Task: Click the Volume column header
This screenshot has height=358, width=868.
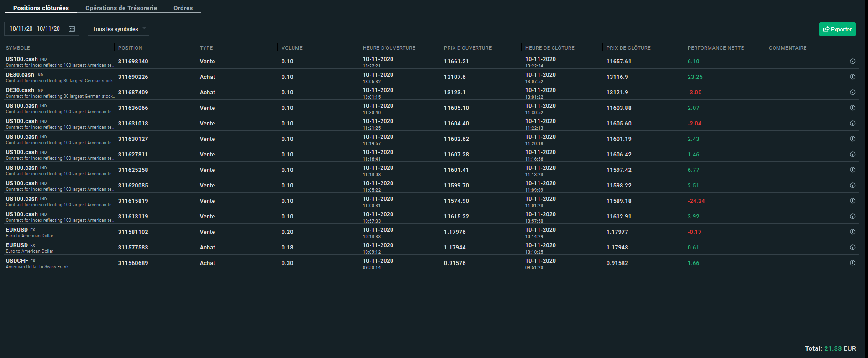Action: tap(292, 48)
